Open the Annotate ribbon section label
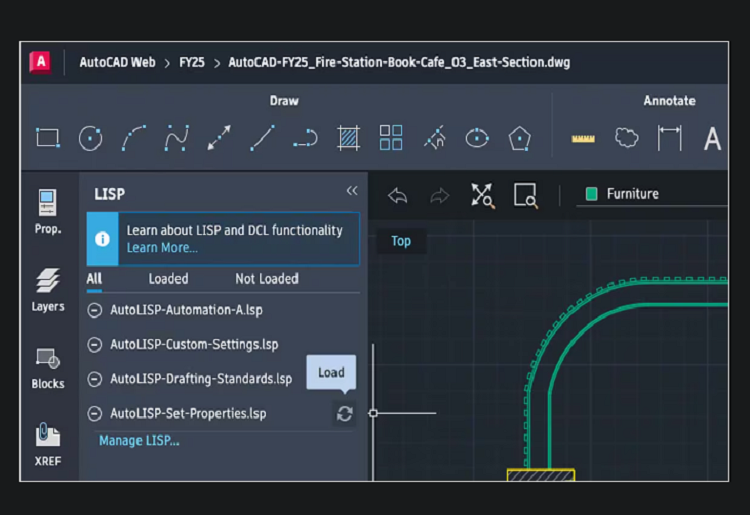750x515 pixels. pyautogui.click(x=669, y=101)
